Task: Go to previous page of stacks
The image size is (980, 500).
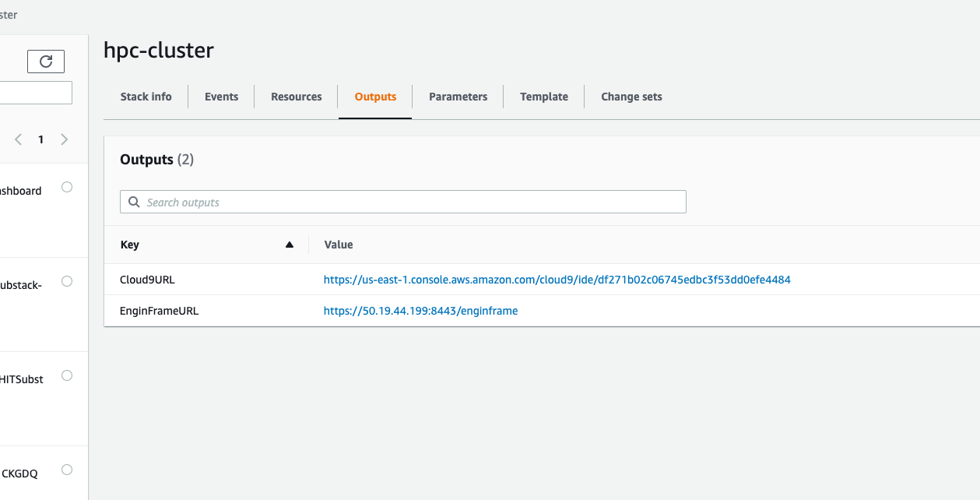Action: click(x=18, y=139)
